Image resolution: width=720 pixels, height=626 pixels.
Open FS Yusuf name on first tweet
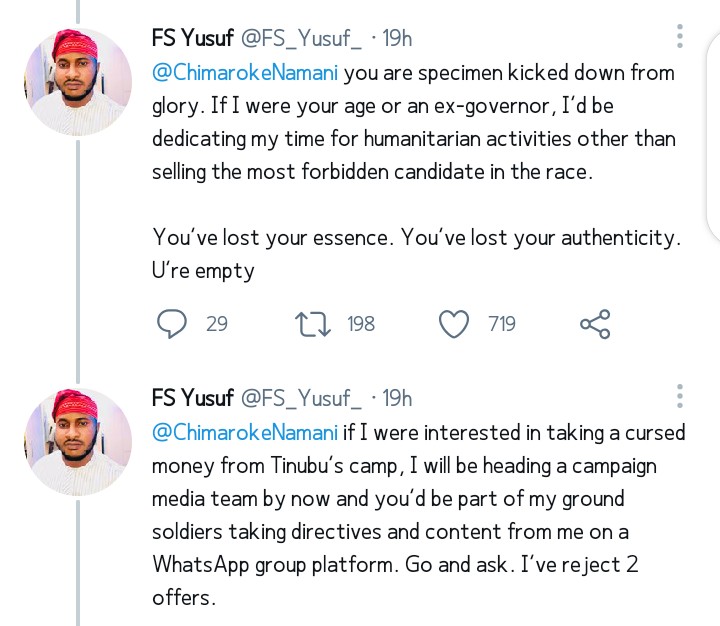click(193, 38)
